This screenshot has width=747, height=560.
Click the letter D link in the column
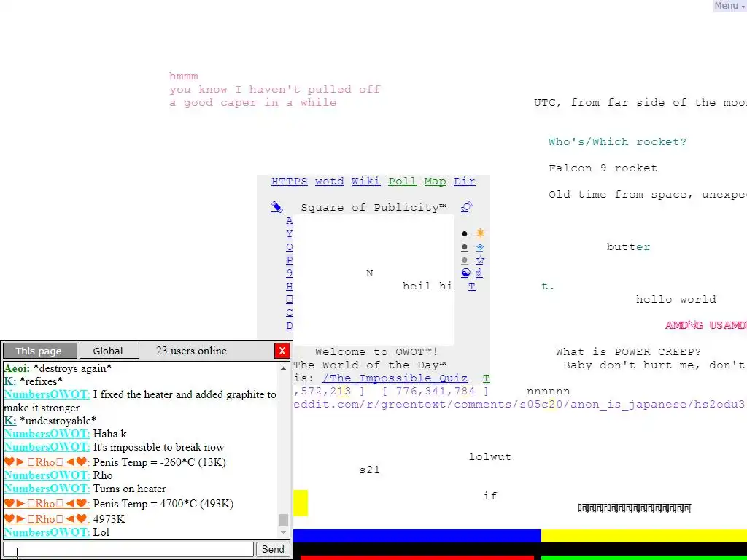click(x=289, y=326)
